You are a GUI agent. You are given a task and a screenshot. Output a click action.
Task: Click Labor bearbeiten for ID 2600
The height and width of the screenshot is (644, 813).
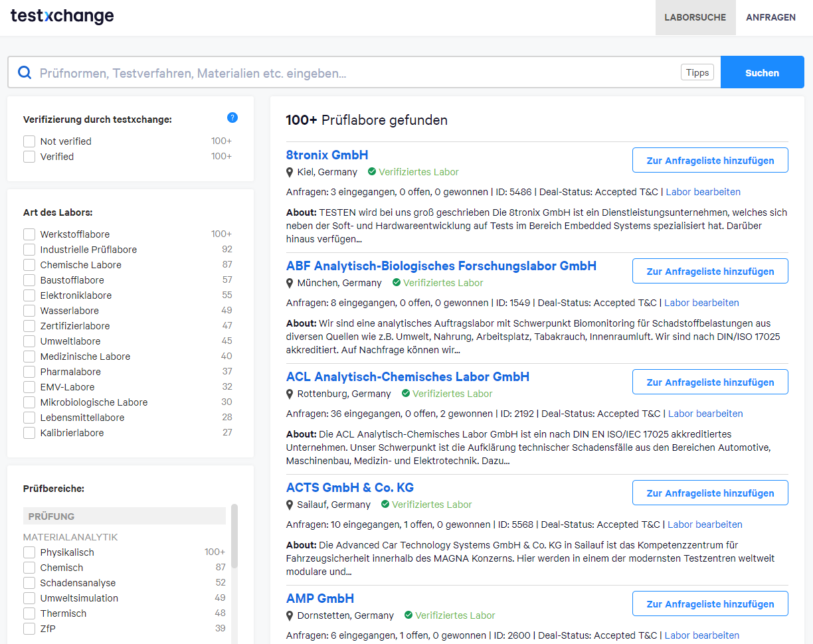click(702, 635)
